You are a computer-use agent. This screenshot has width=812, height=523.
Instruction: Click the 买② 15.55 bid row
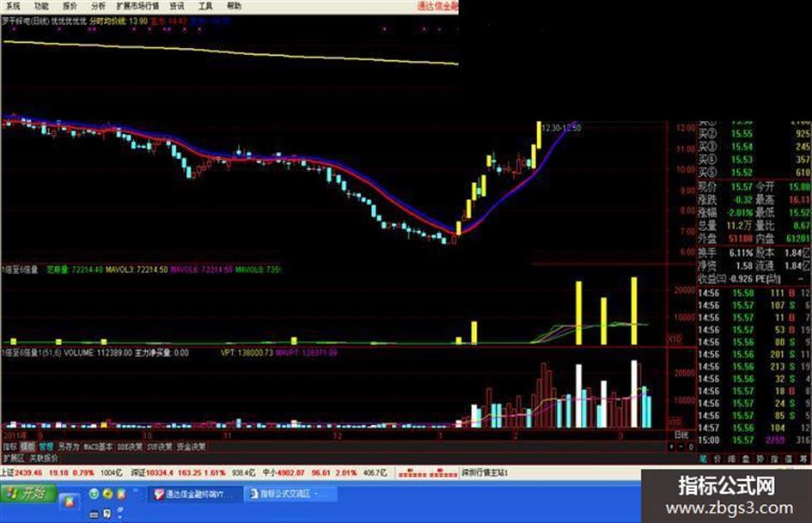(754, 134)
